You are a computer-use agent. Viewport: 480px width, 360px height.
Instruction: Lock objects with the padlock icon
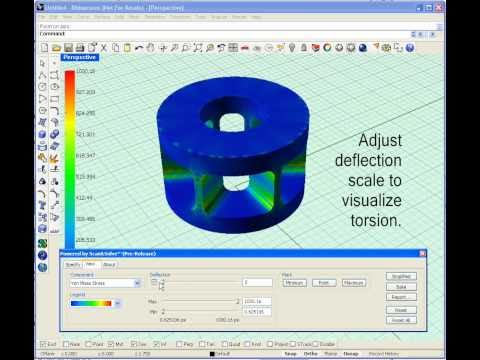tap(304, 48)
